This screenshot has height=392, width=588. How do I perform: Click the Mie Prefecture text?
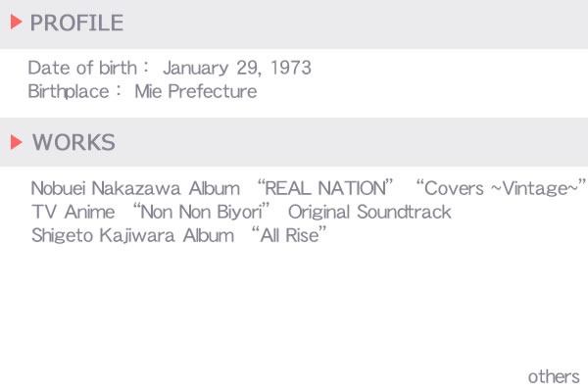(x=196, y=91)
